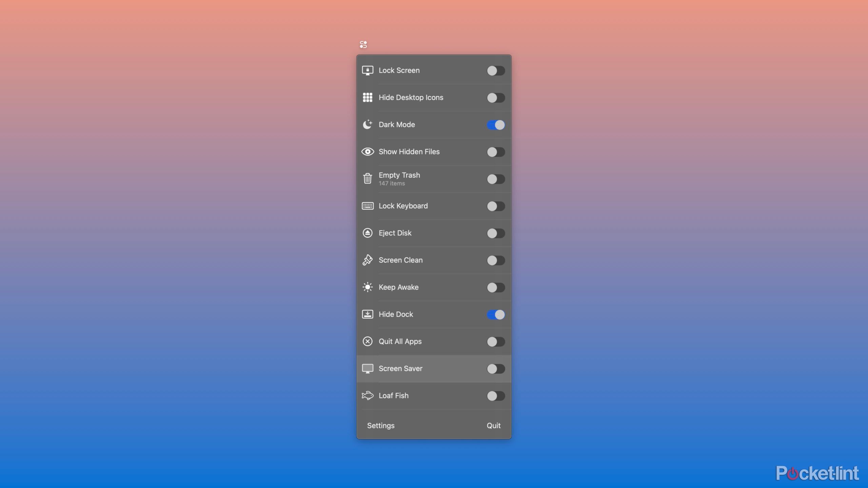Toggle on Screen Saver switch
The image size is (868, 488).
[496, 369]
